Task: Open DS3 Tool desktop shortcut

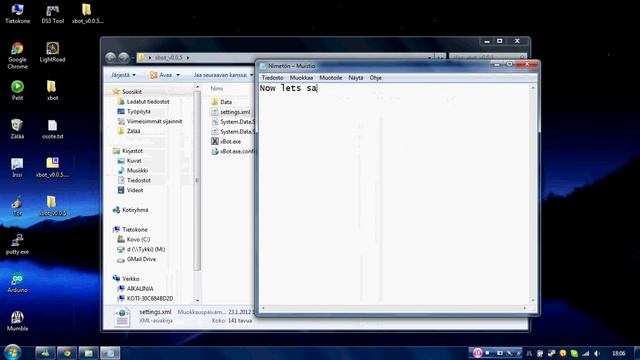Action: (52, 13)
